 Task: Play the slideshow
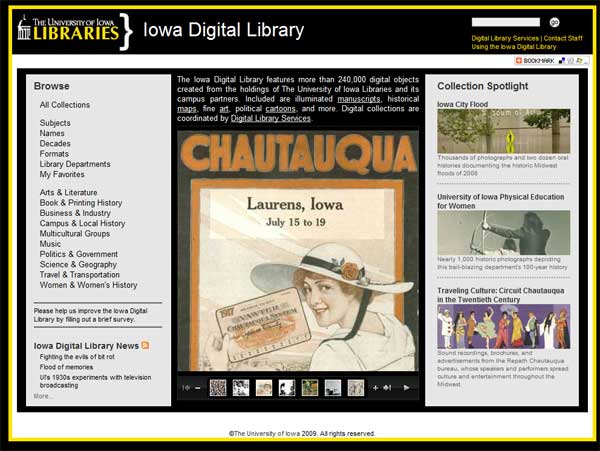[406, 387]
